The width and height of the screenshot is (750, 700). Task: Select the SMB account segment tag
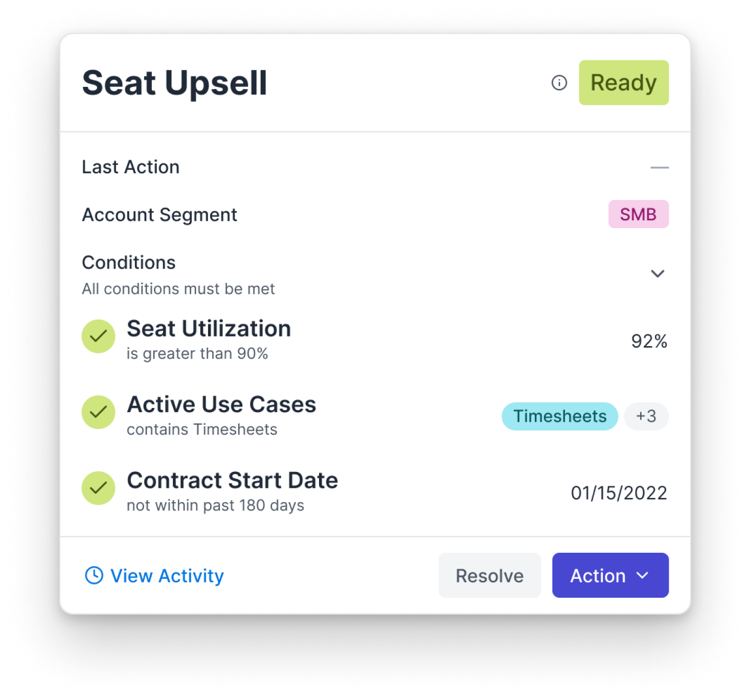(638, 214)
